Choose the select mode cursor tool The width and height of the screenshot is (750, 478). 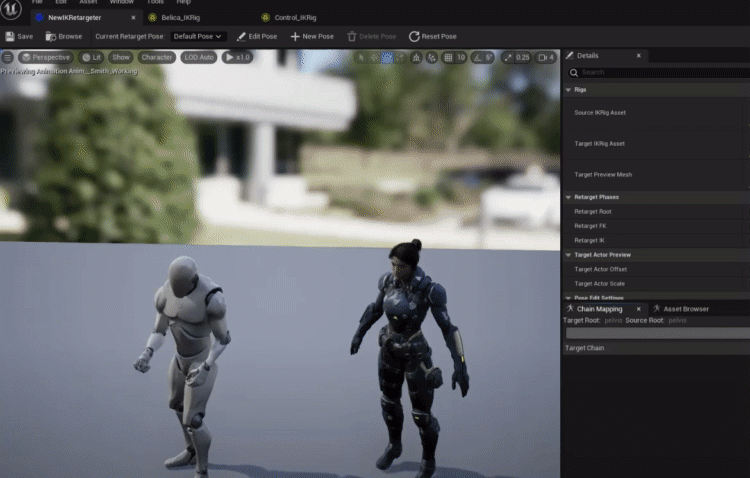(x=361, y=57)
